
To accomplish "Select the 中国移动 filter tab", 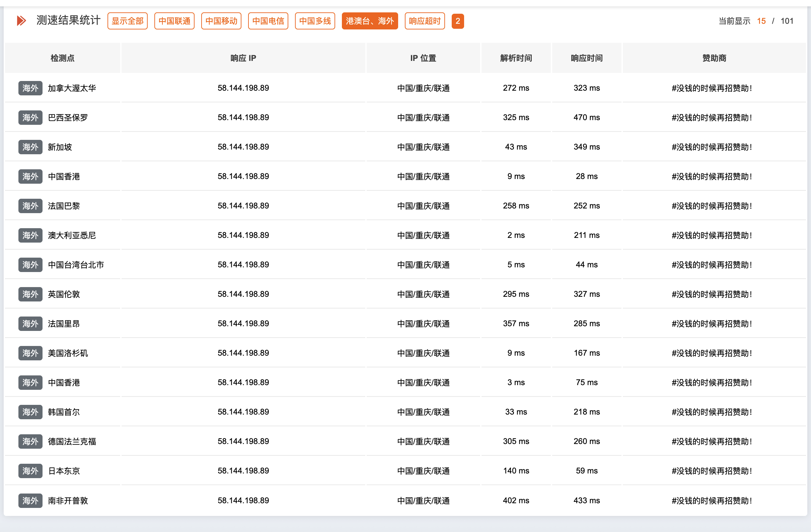I will click(221, 21).
